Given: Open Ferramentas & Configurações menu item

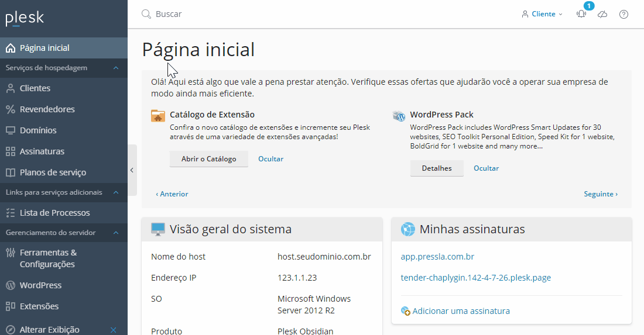Looking at the screenshot, I should tap(64, 258).
